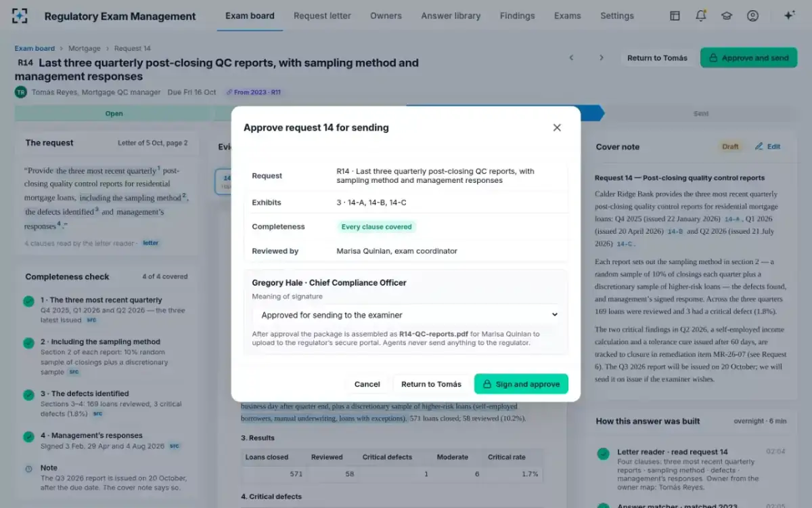Click the Sent stage in progress bar

701,113
